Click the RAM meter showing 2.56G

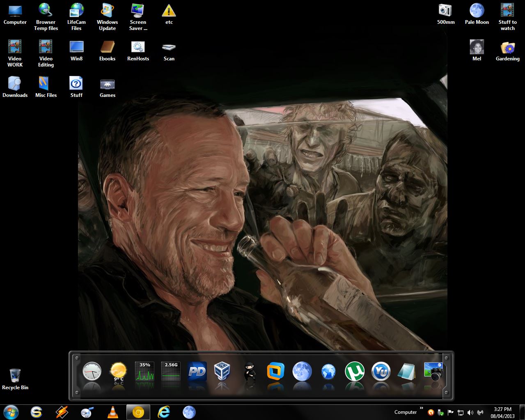[171, 372]
